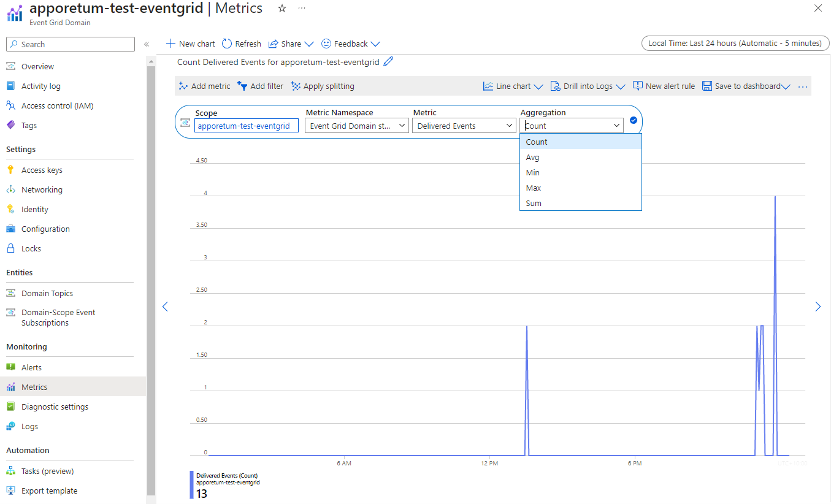Refresh the metrics chart
The height and width of the screenshot is (504, 831).
(x=242, y=44)
